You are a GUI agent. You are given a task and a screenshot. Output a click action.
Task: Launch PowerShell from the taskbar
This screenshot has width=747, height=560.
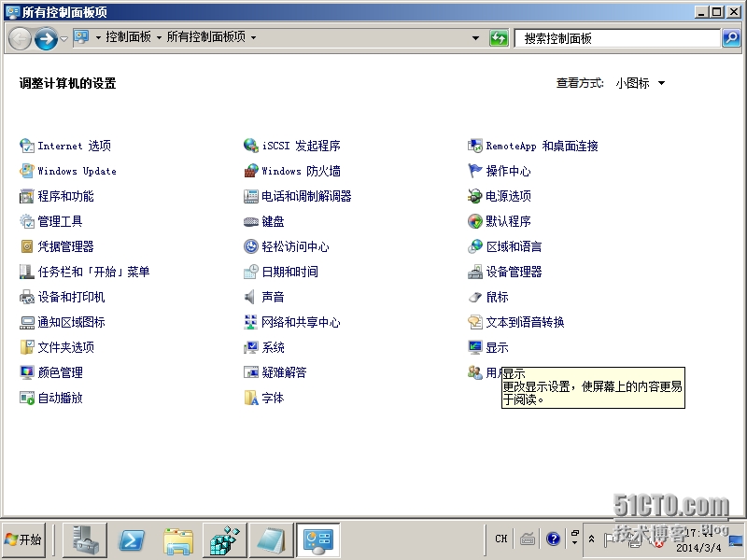coord(132,540)
